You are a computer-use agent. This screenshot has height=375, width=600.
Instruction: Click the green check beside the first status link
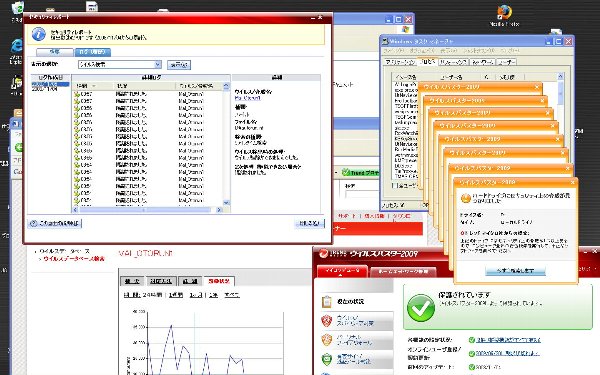(471, 340)
